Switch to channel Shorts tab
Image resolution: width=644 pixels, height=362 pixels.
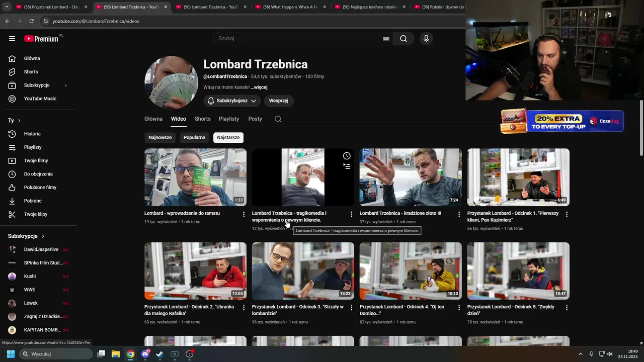click(x=203, y=119)
